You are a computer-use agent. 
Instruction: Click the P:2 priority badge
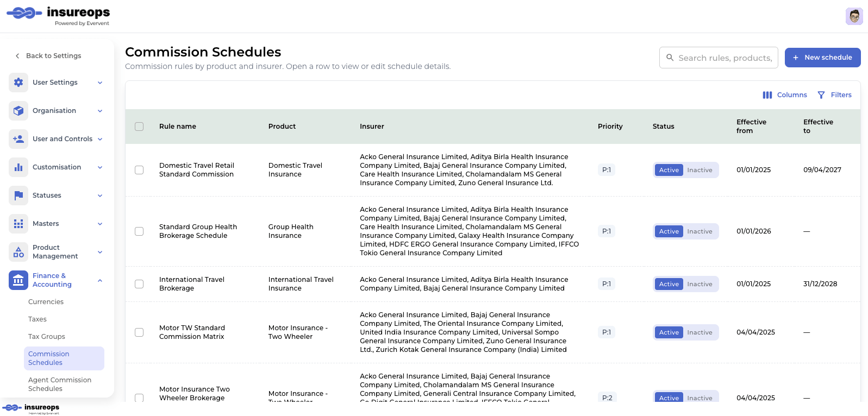[x=607, y=398]
